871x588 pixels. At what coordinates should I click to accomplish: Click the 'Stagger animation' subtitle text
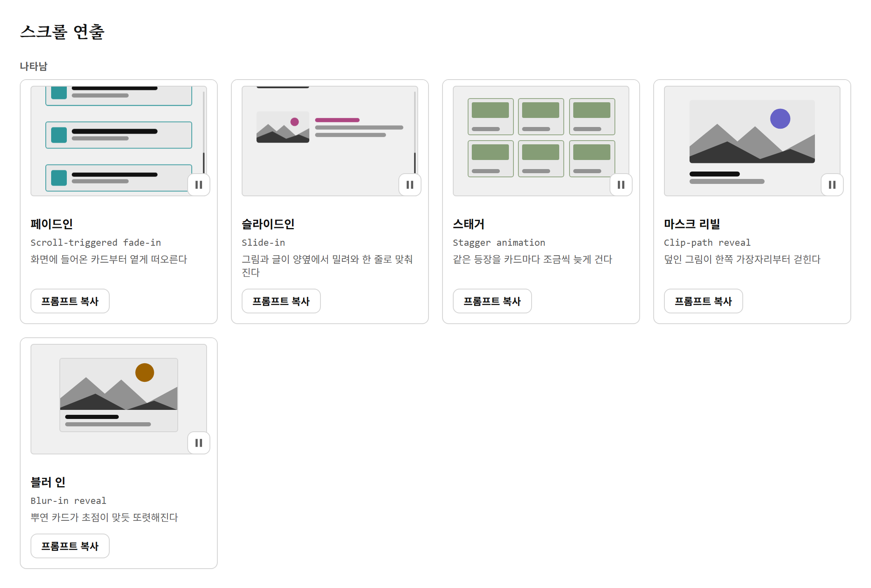[499, 242]
